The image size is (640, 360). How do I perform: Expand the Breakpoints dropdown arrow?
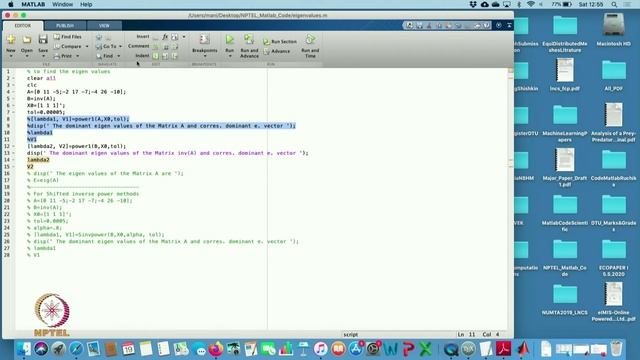205,56
